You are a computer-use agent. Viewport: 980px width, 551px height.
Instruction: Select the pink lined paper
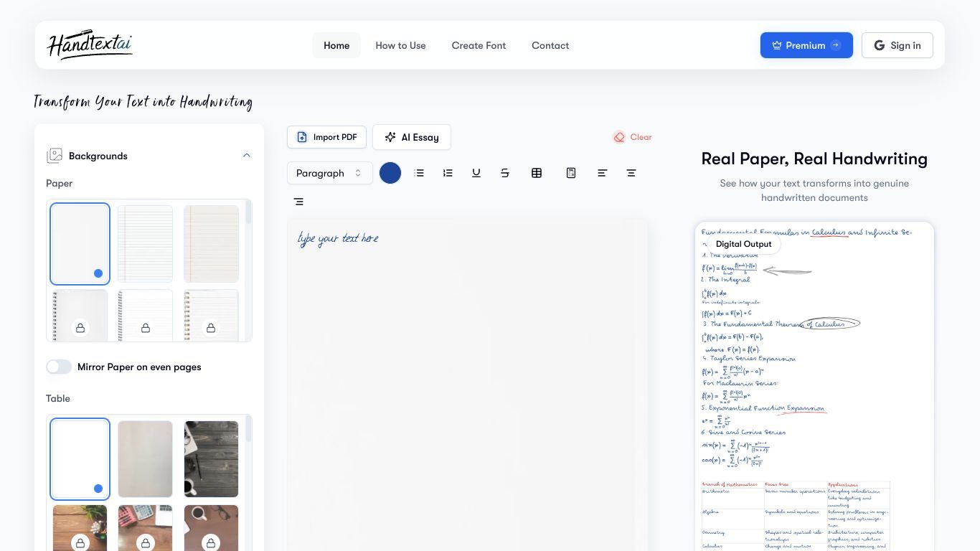tap(211, 244)
